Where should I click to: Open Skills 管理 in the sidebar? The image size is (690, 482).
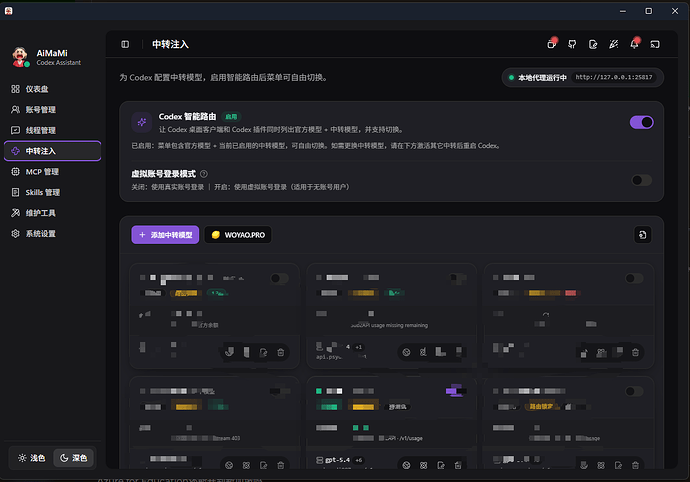[x=52, y=192]
